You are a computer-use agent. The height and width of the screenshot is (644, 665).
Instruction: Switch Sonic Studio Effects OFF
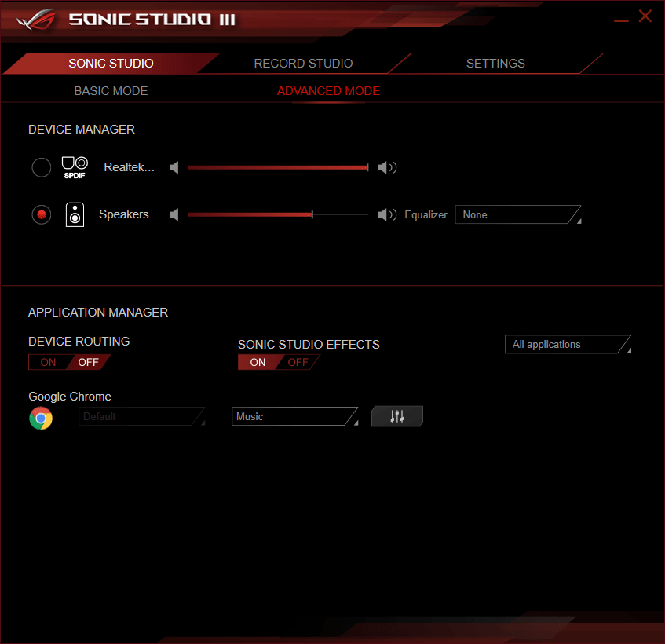pyautogui.click(x=298, y=362)
